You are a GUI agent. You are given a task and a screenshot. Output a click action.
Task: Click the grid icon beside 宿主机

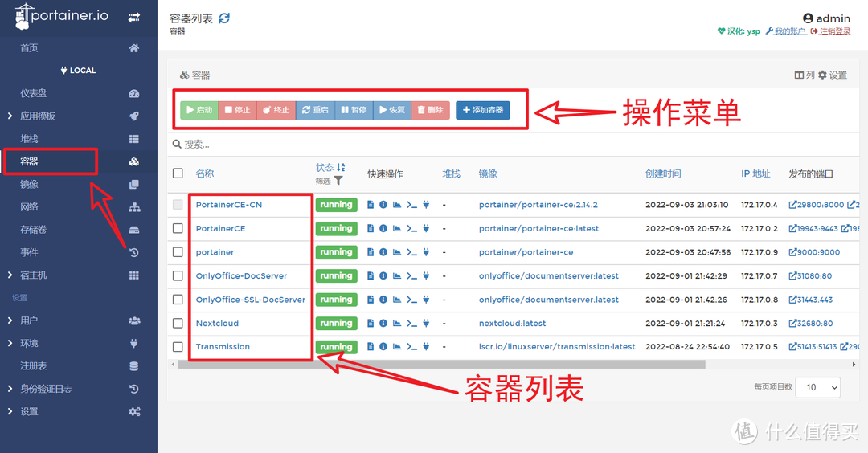[134, 275]
